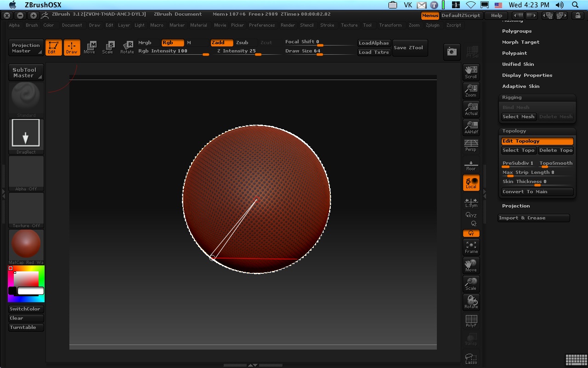Screen dimensions: 588x368
Task: Pick a hue in the color picker square
Action: 26,284
